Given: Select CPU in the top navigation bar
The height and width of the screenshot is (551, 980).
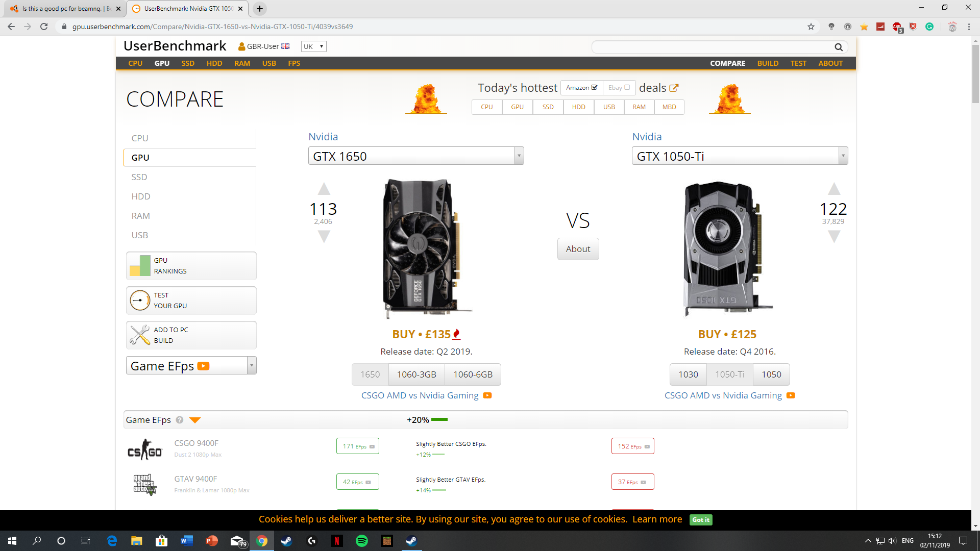Looking at the screenshot, I should 135,63.
